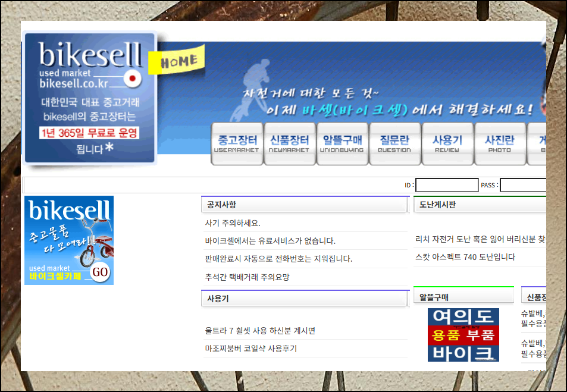This screenshot has width=567, height=392.
Task: Focus the PASS input field
Action: pyautogui.click(x=523, y=185)
